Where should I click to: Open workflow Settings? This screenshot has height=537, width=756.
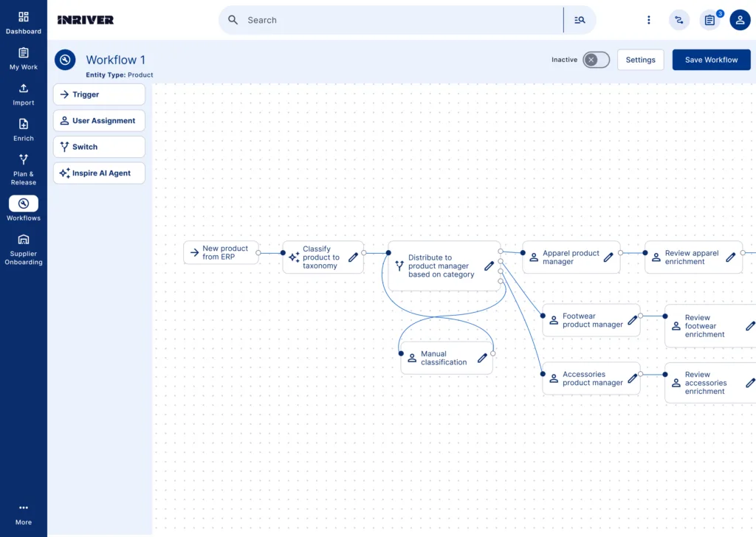tap(640, 60)
